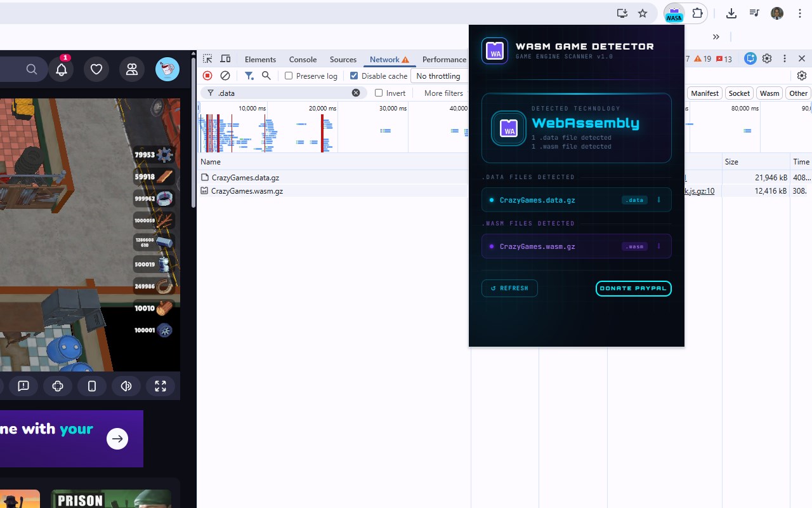This screenshot has height=508, width=812.
Task: Click the Prison game thumbnail
Action: [110, 498]
